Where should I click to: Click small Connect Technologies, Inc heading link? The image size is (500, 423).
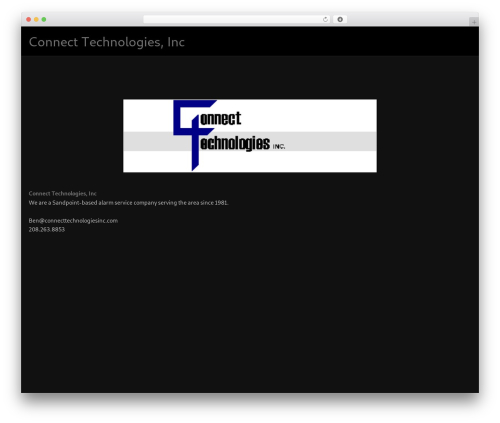click(63, 193)
